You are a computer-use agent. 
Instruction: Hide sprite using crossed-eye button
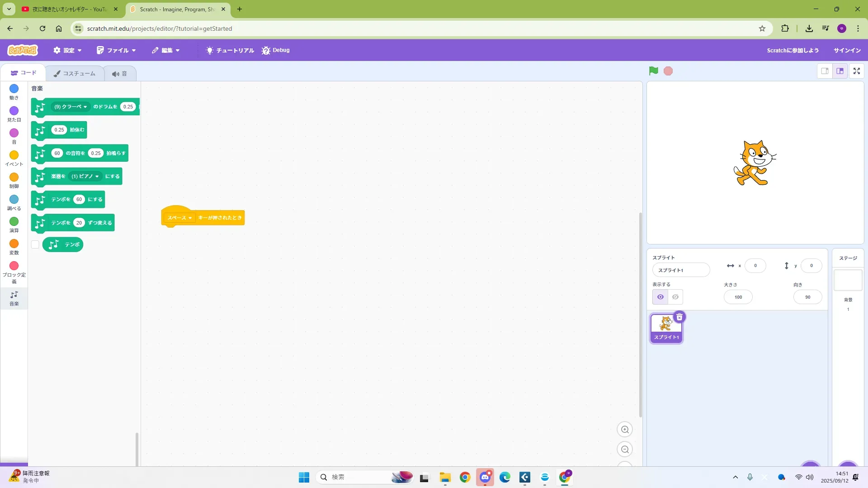[x=675, y=297]
